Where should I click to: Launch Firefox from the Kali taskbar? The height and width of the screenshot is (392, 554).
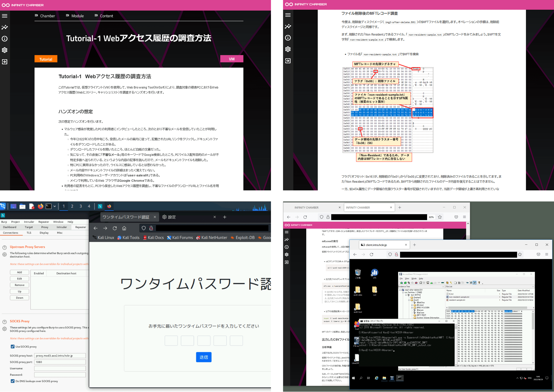coord(40,206)
